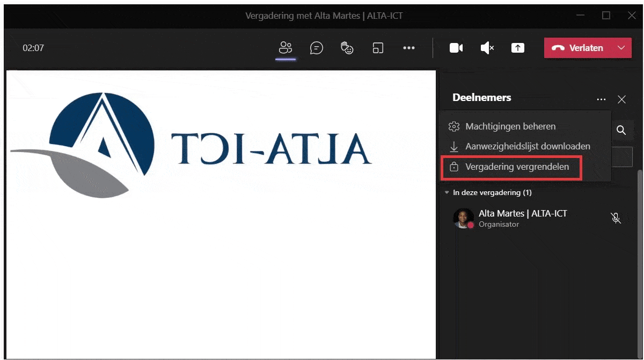Click the camera icon to start video
The width and height of the screenshot is (644, 360).
click(456, 48)
